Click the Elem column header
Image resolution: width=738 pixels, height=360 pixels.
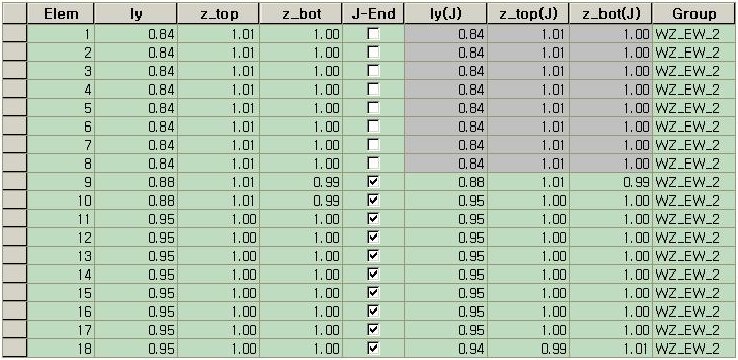click(61, 14)
